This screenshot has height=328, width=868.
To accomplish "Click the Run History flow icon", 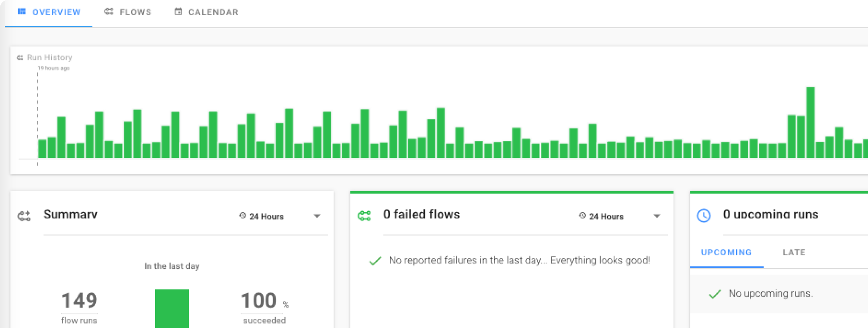I will (x=20, y=58).
